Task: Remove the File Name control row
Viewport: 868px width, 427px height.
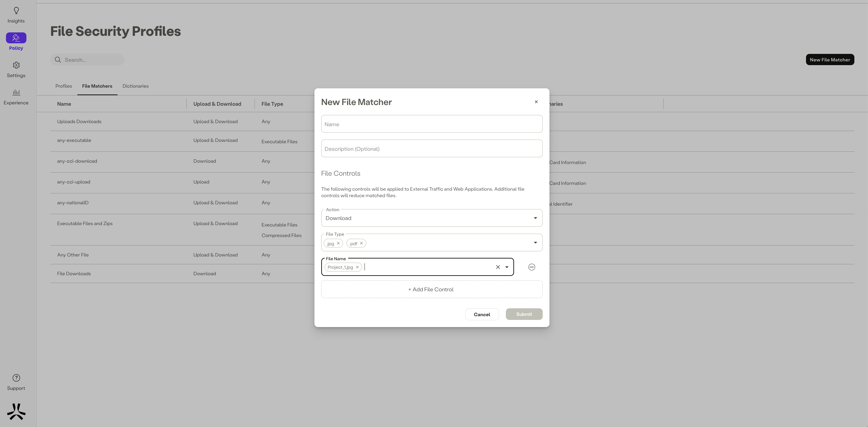Action: [531, 267]
